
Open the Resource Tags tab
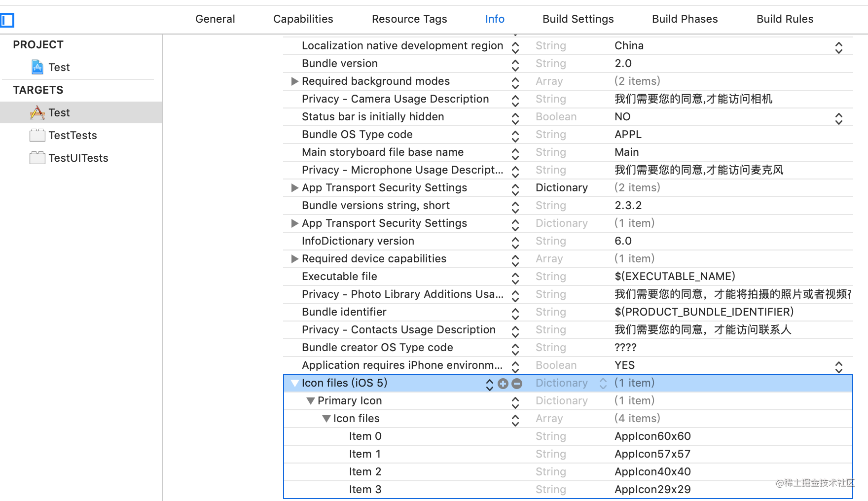point(409,19)
